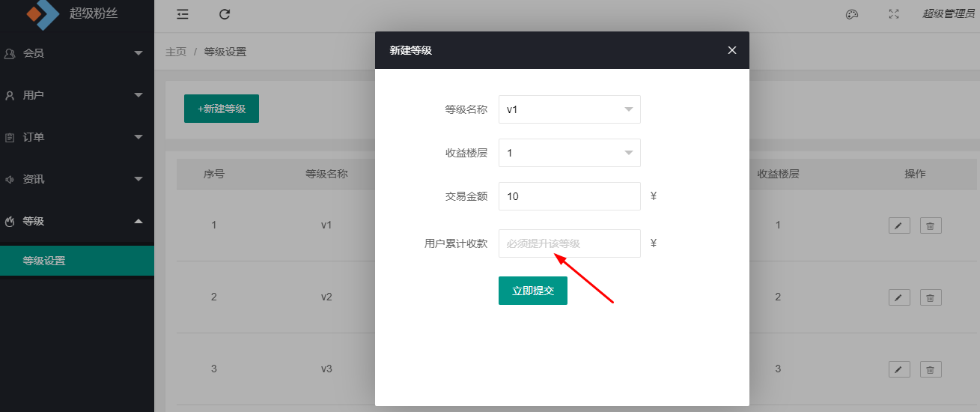Viewport: 980px width, 412px height.
Task: Click the refresh icon in top bar
Action: (x=225, y=14)
